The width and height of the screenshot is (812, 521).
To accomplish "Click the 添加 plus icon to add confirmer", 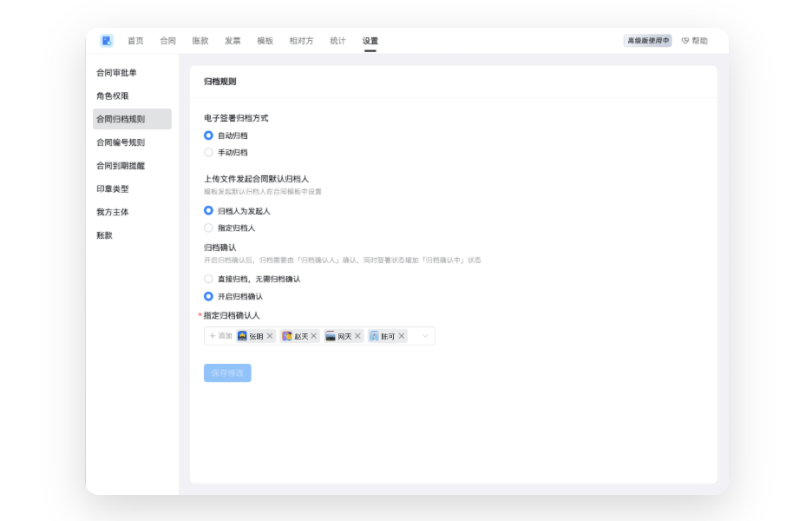I will point(213,336).
